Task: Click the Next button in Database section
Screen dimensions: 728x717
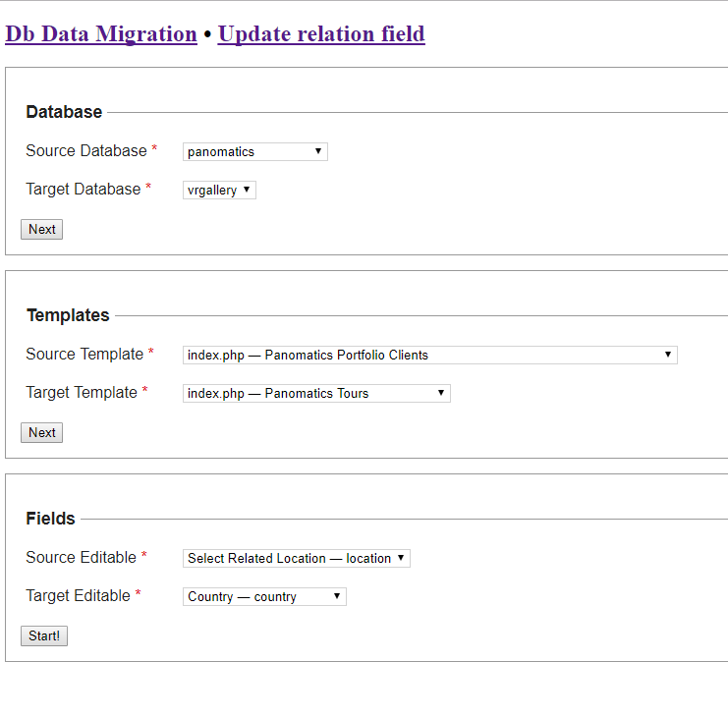Action: coord(42,229)
